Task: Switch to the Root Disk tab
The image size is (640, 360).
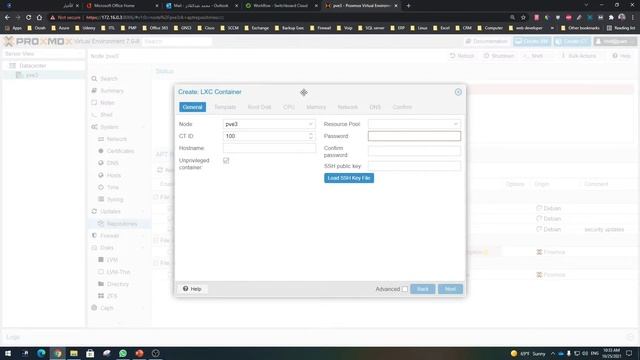Action: [260, 107]
